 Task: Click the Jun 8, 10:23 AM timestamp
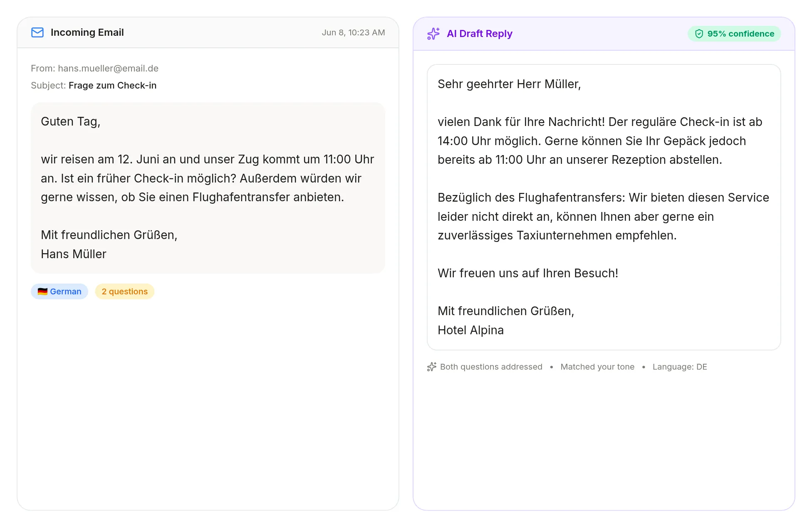(353, 32)
